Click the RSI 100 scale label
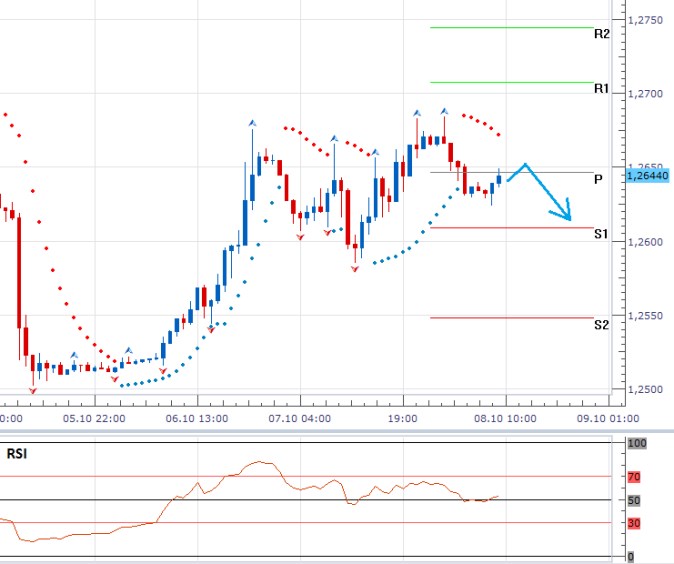 tap(634, 443)
